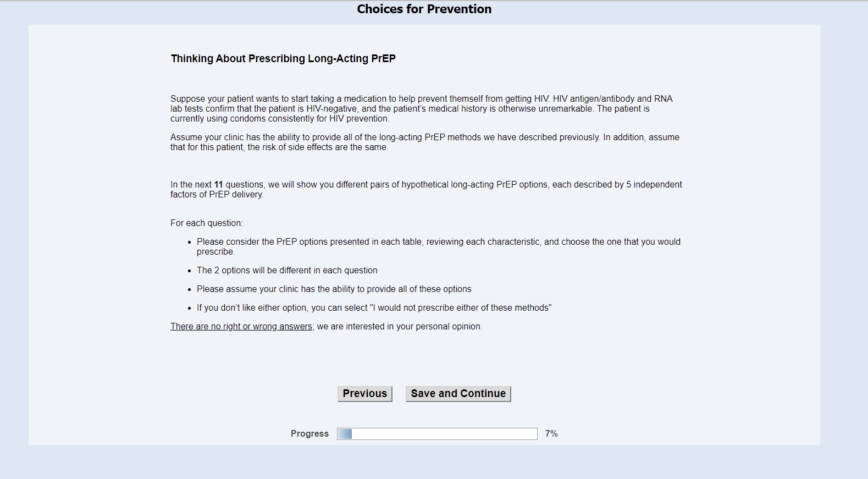
Task: Click the 'Progress' label text
Action: (x=309, y=434)
